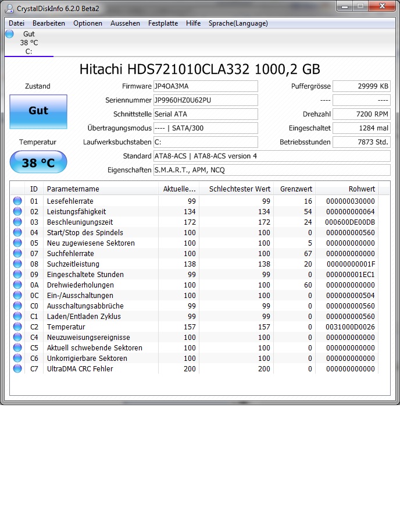
Task: Select the Grenzwert 67 in Suchfehlerrate row
Action: click(x=308, y=254)
